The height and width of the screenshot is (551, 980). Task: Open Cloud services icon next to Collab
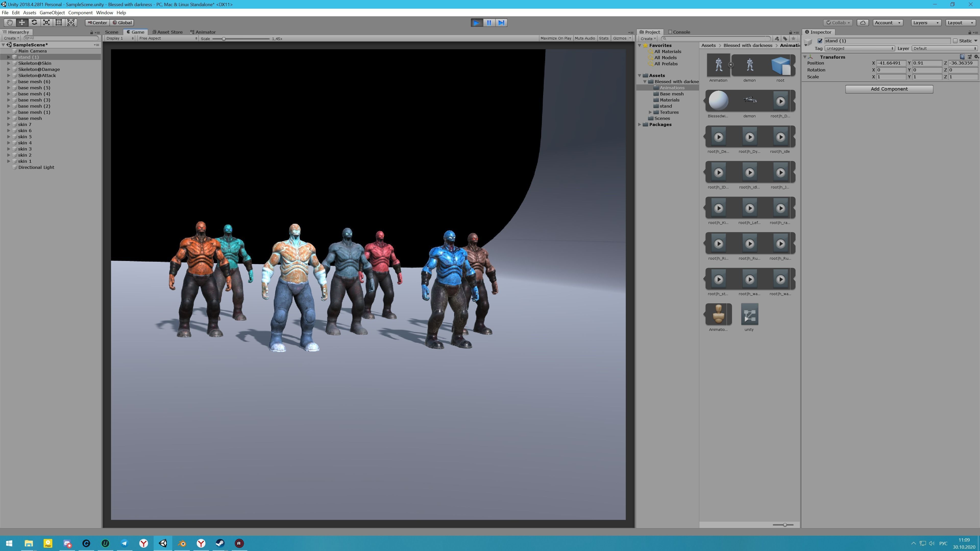click(862, 22)
